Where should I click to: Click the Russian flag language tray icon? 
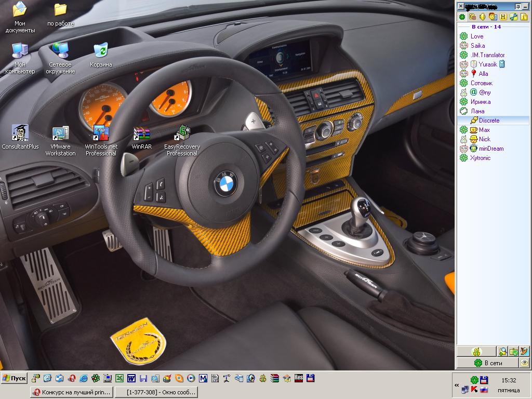tap(484, 390)
